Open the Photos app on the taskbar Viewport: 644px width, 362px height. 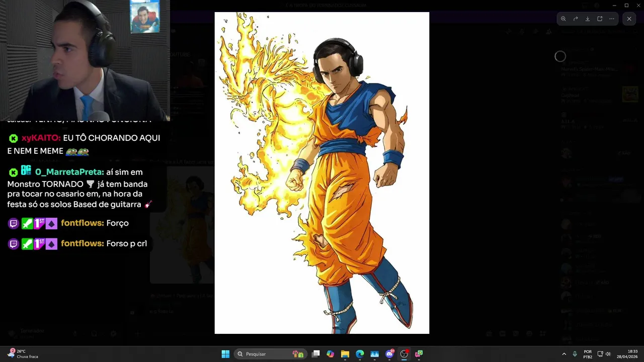(374, 354)
